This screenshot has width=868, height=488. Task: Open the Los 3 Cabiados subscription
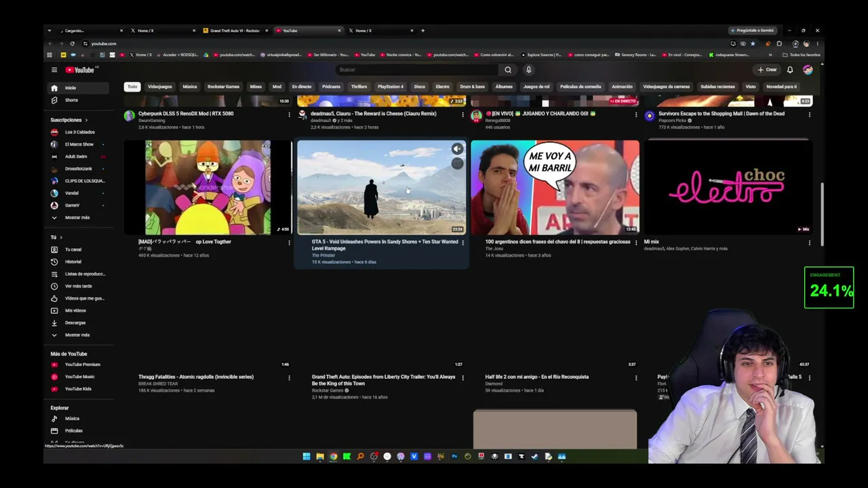[x=79, y=132]
